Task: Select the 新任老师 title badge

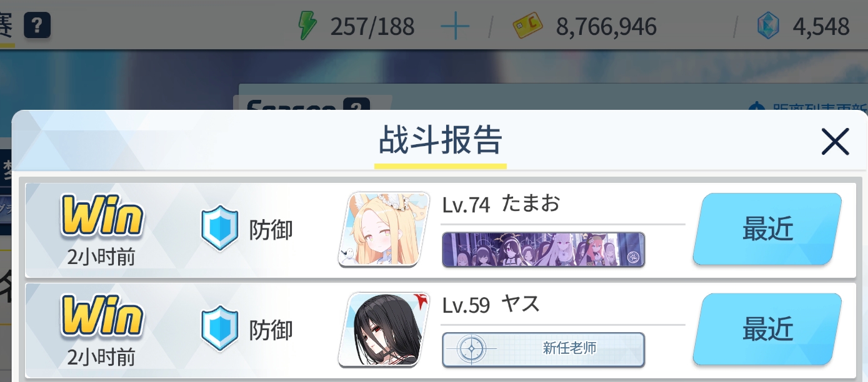Action: (543, 350)
